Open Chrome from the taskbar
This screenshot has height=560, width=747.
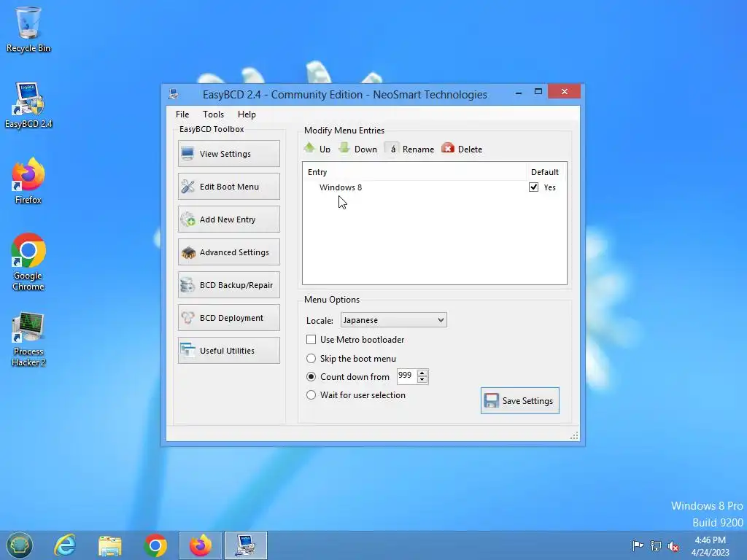[x=155, y=545]
